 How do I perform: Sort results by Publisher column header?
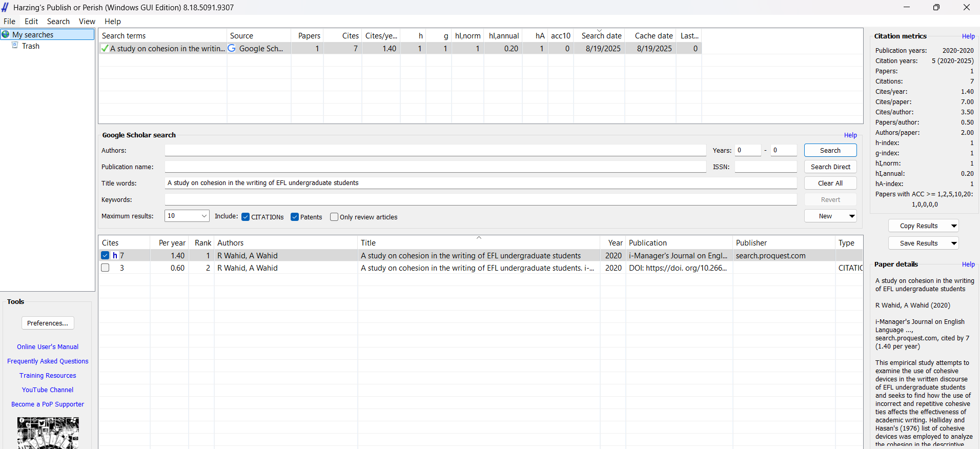tap(784, 242)
